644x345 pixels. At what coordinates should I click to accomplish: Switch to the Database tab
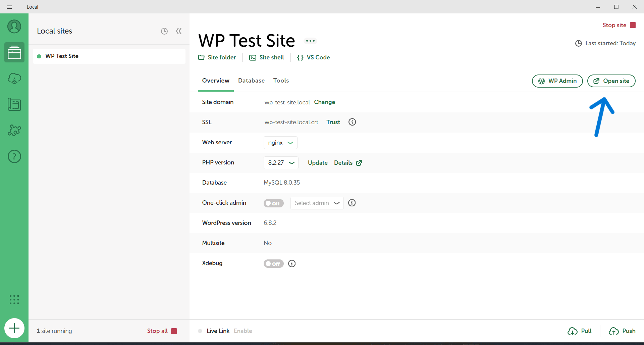[251, 81]
